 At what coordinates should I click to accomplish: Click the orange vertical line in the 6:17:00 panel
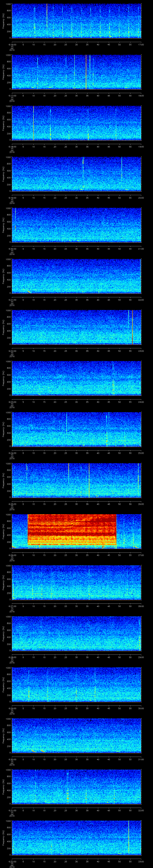86,72
